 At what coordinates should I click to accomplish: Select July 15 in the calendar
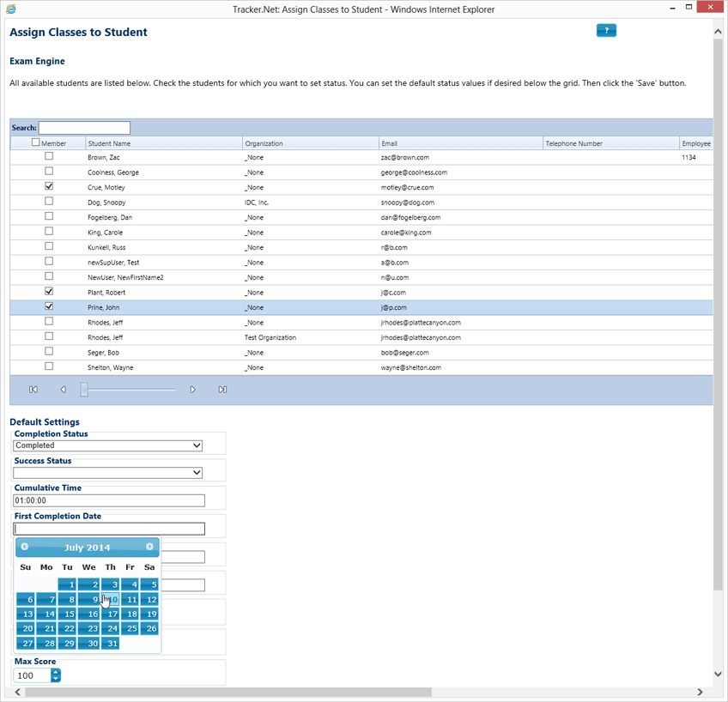(67, 614)
